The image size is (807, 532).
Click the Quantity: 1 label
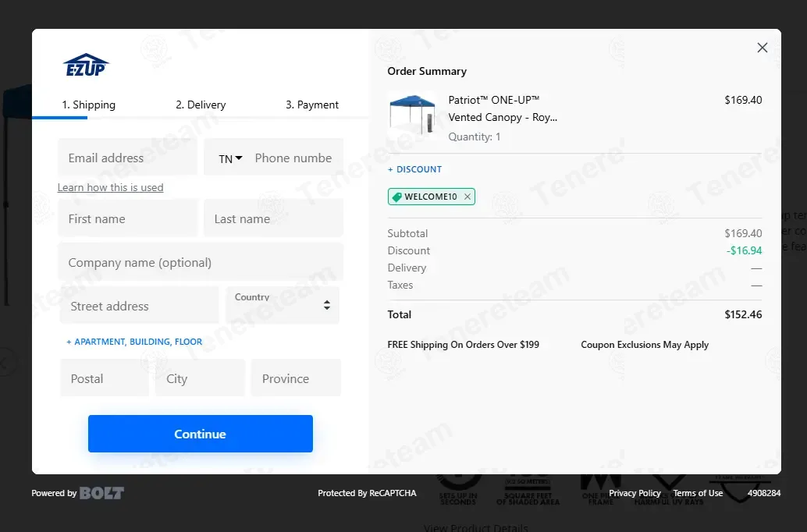tap(474, 137)
